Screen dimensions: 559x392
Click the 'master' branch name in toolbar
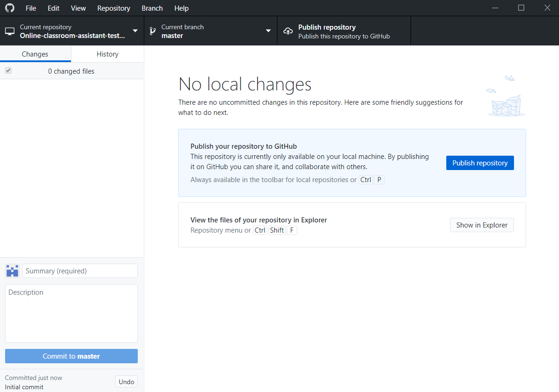(x=172, y=36)
